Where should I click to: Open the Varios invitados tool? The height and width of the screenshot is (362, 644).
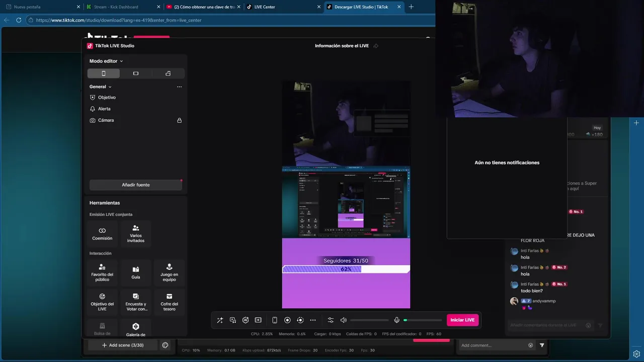(x=136, y=234)
